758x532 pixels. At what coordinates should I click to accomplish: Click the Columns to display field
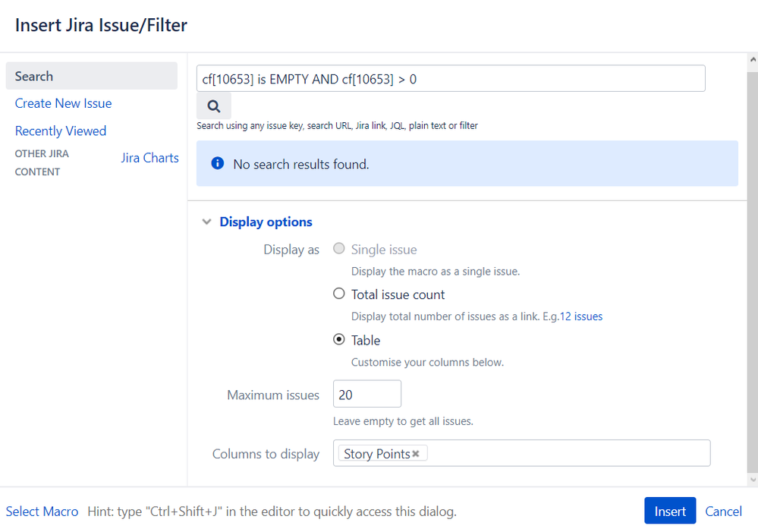click(531, 453)
